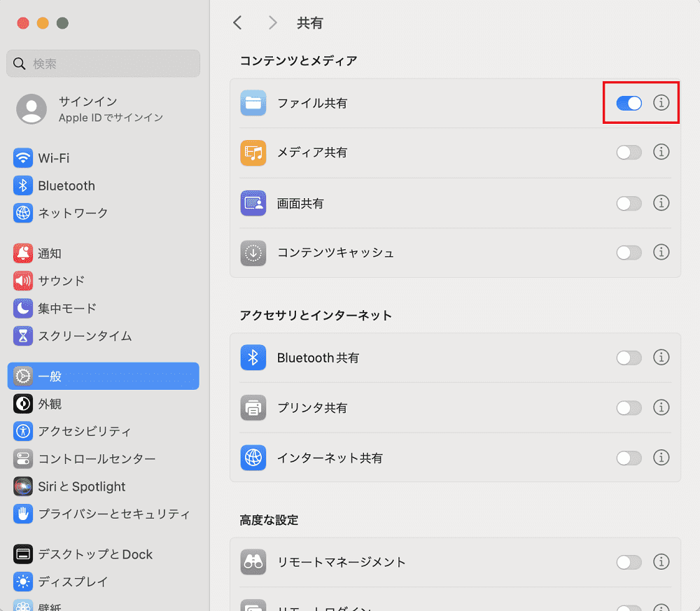Click the 画面共有 screen icon

tap(253, 203)
